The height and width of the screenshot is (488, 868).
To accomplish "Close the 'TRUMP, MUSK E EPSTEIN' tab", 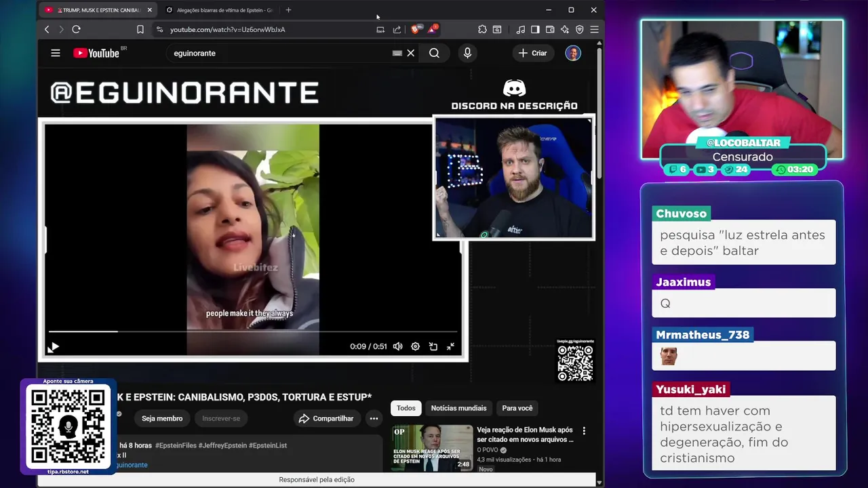I will coord(150,10).
